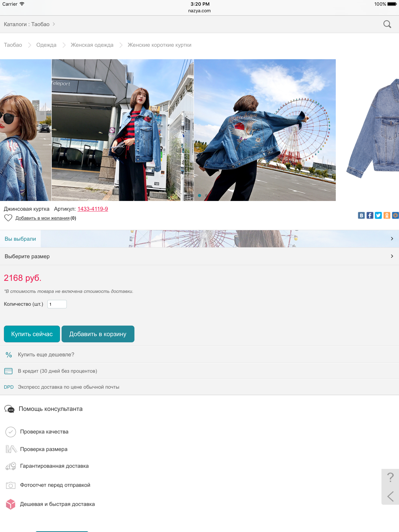Screen dimensions: 399x532
Task: Go to 'Одежда' breadcrumb
Action: click(46, 45)
